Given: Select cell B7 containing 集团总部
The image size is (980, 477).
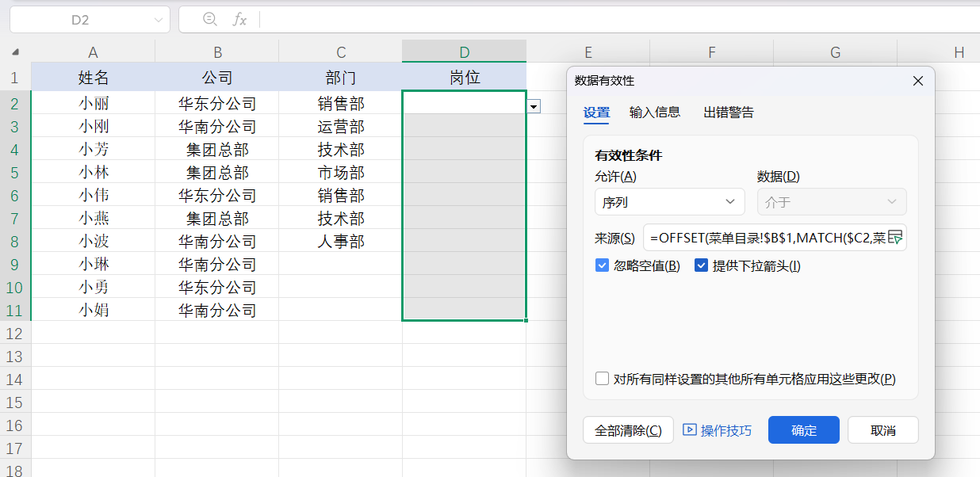Looking at the screenshot, I should coord(217,218).
